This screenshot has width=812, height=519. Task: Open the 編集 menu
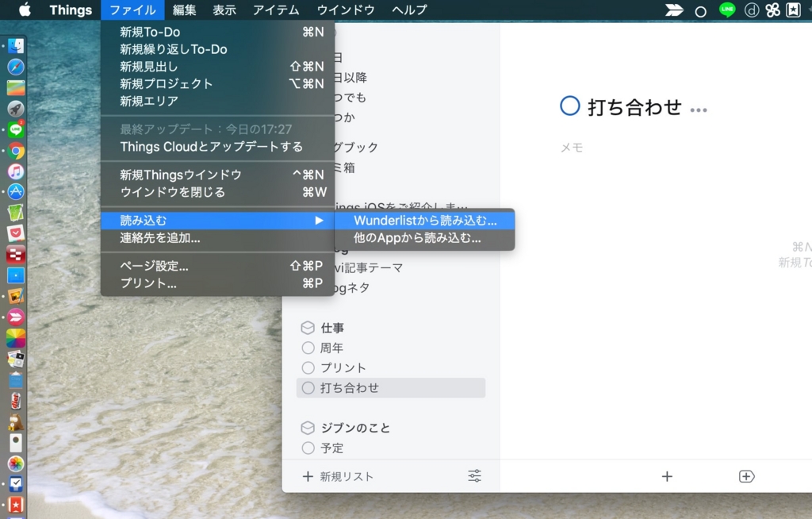pos(184,10)
